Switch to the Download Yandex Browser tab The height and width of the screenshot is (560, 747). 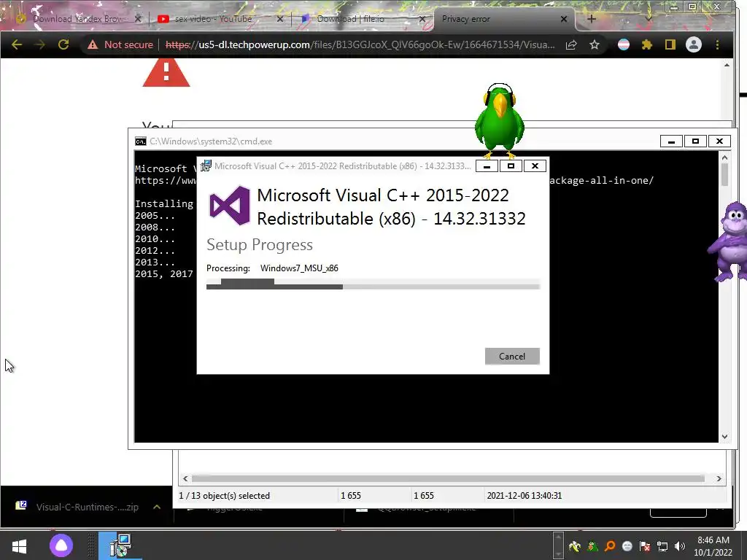click(x=77, y=19)
